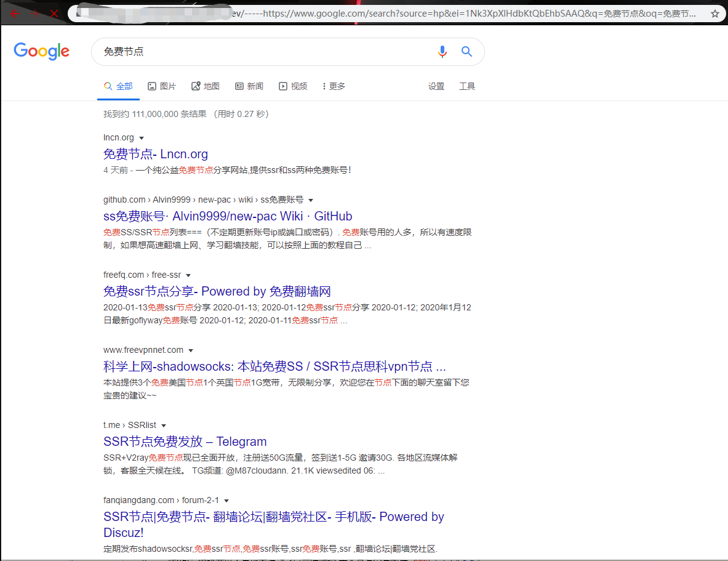Open the 工具 search tools

[467, 86]
